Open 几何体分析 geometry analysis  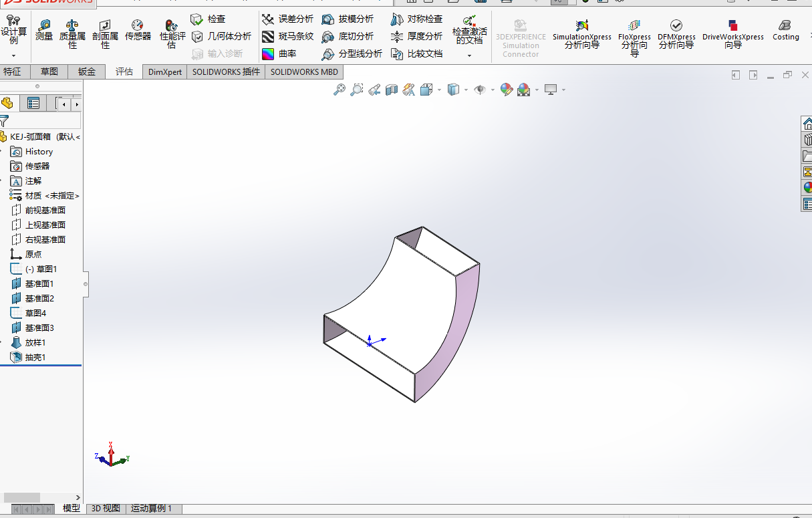tap(221, 36)
